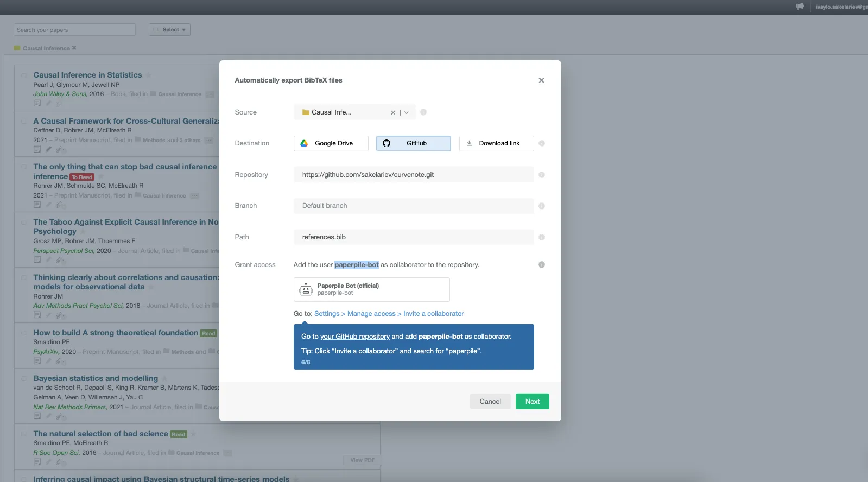The image size is (868, 482).
Task: Choose Google Drive as destination
Action: click(x=331, y=143)
